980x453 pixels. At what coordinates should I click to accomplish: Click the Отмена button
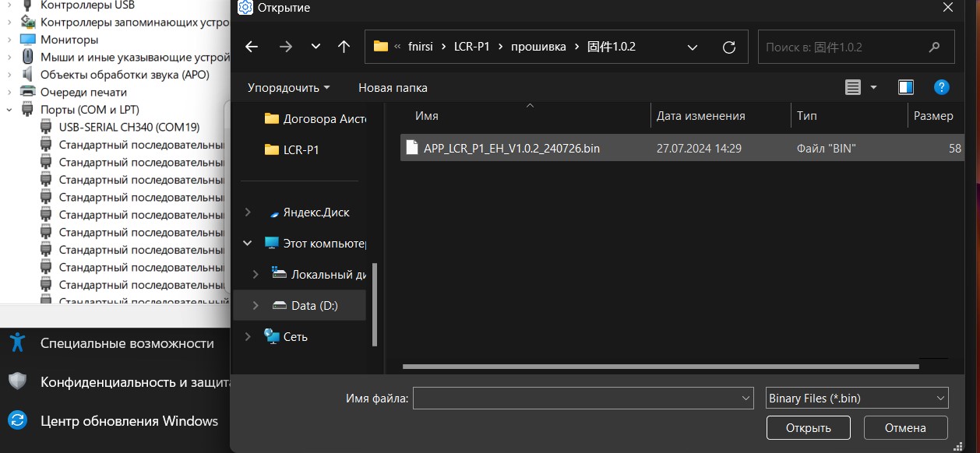pyautogui.click(x=905, y=428)
